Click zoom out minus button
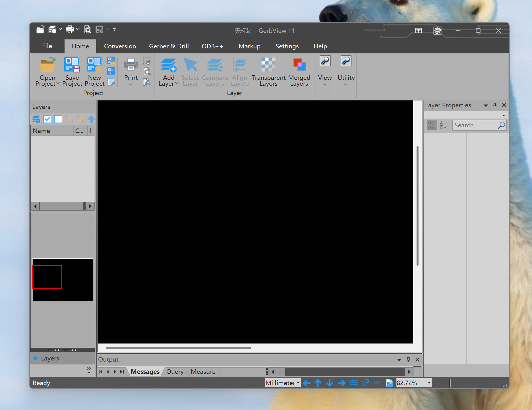This screenshot has height=410, width=532. [x=438, y=383]
